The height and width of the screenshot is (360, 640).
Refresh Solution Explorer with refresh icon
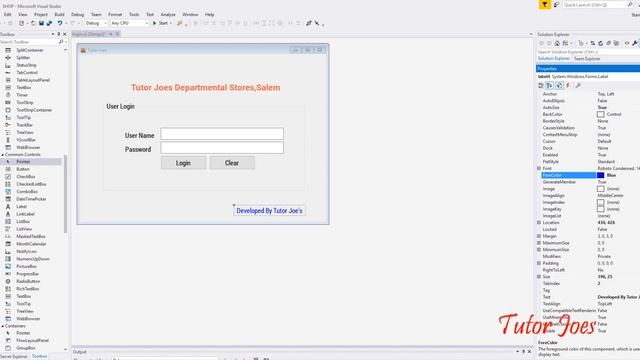point(600,43)
